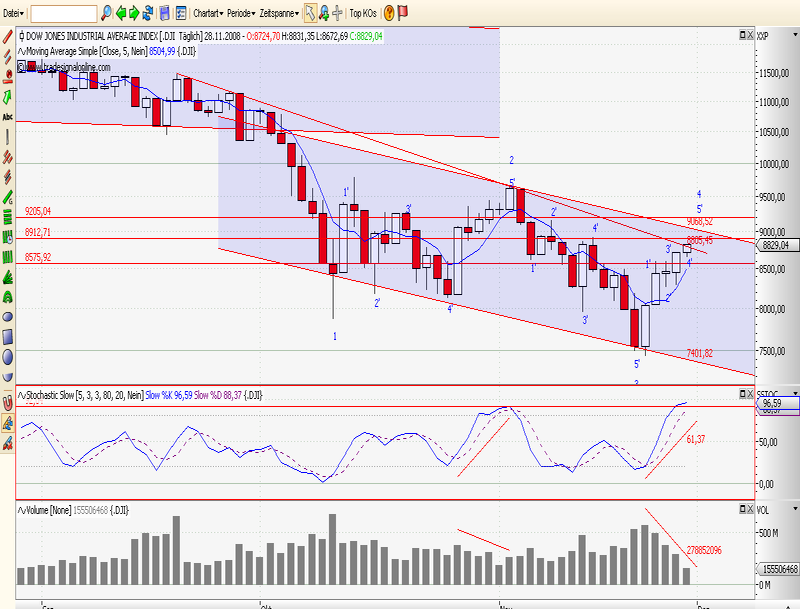Select the green vertical lines tool
Image resolution: width=800 pixels, height=609 pixels.
click(x=8, y=257)
